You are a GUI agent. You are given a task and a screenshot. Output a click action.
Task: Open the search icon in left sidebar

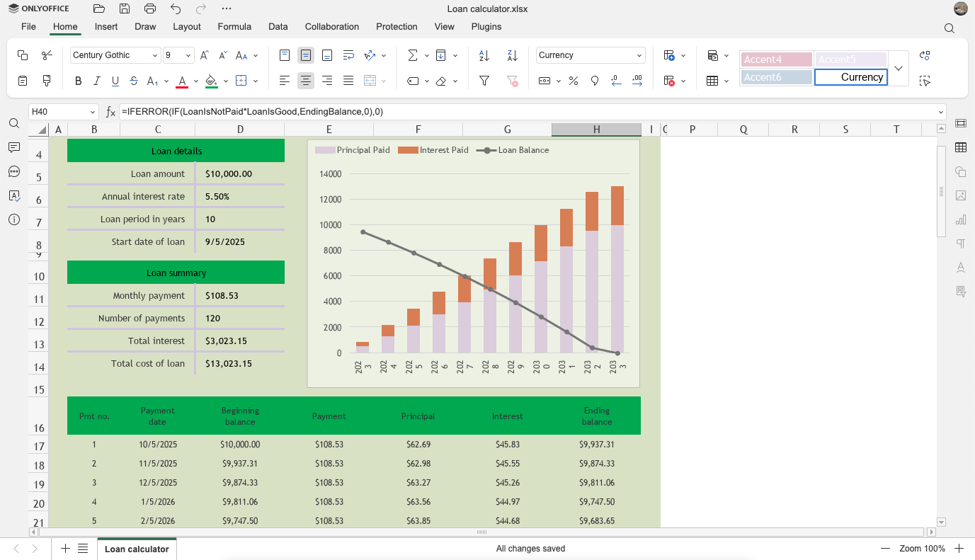(x=14, y=123)
